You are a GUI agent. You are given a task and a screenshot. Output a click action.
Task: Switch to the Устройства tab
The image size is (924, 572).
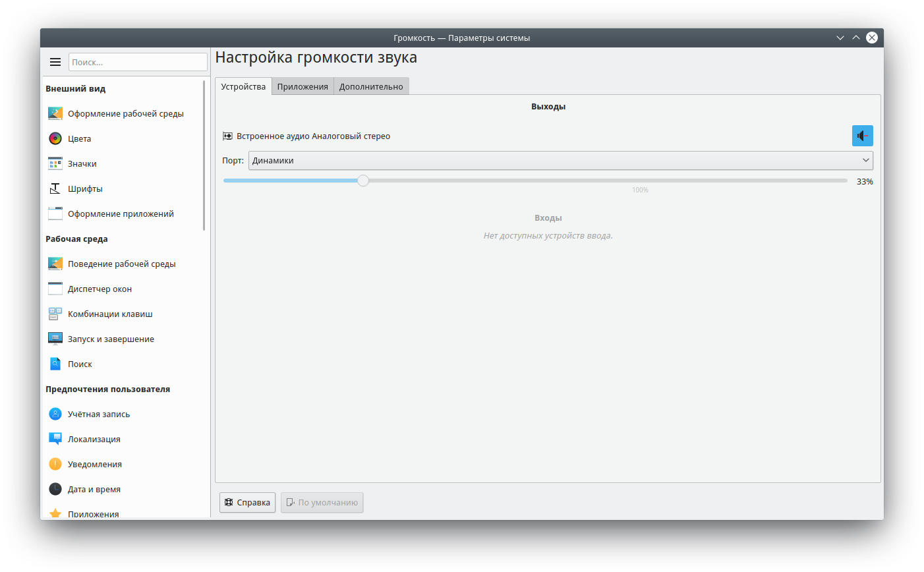pyautogui.click(x=243, y=86)
